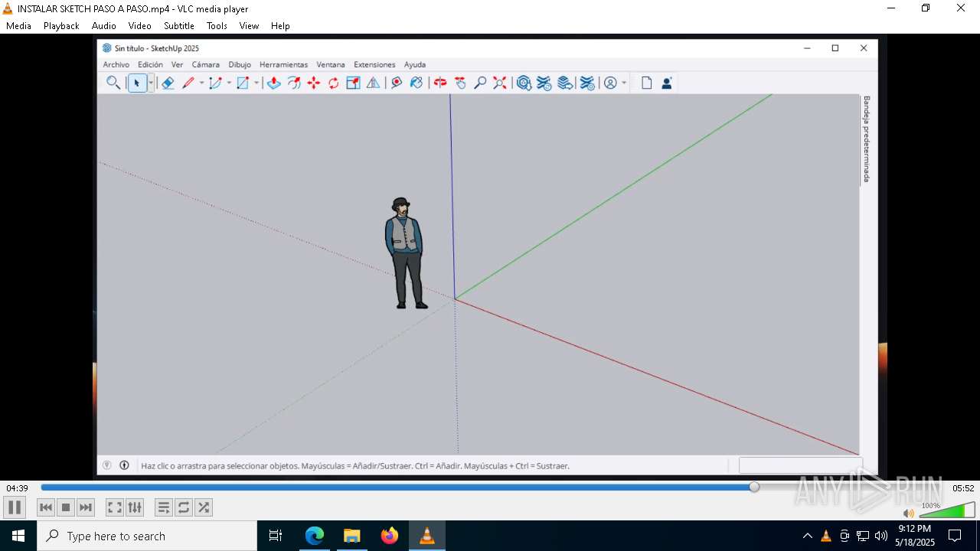Click the Search magnifier icon in SketchUp toolbar
This screenshot has height=551, width=980.
(x=113, y=83)
